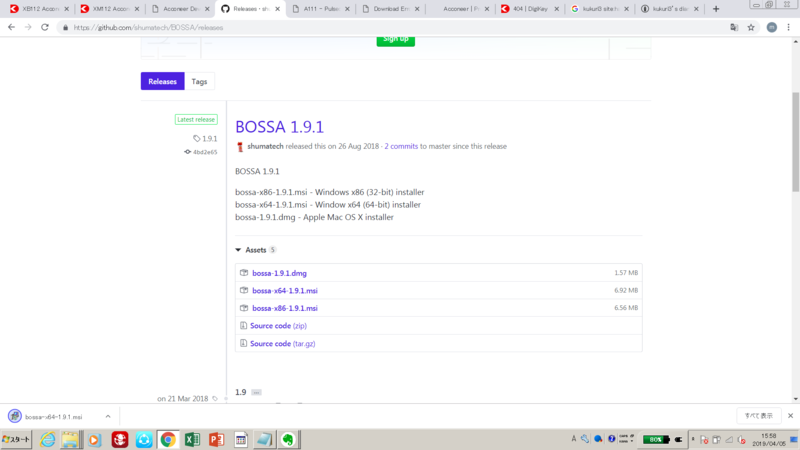The image size is (800, 450).
Task: Close the downloads bar
Action: coord(790,416)
